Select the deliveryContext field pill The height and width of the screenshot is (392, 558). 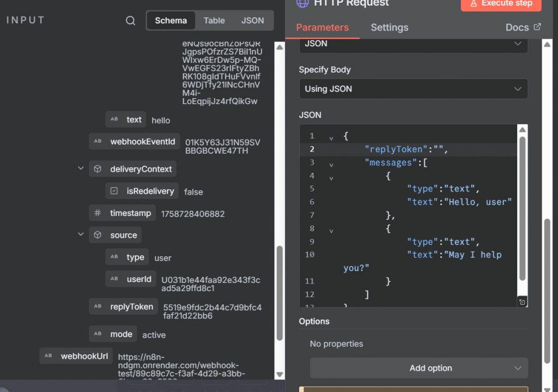click(x=133, y=169)
